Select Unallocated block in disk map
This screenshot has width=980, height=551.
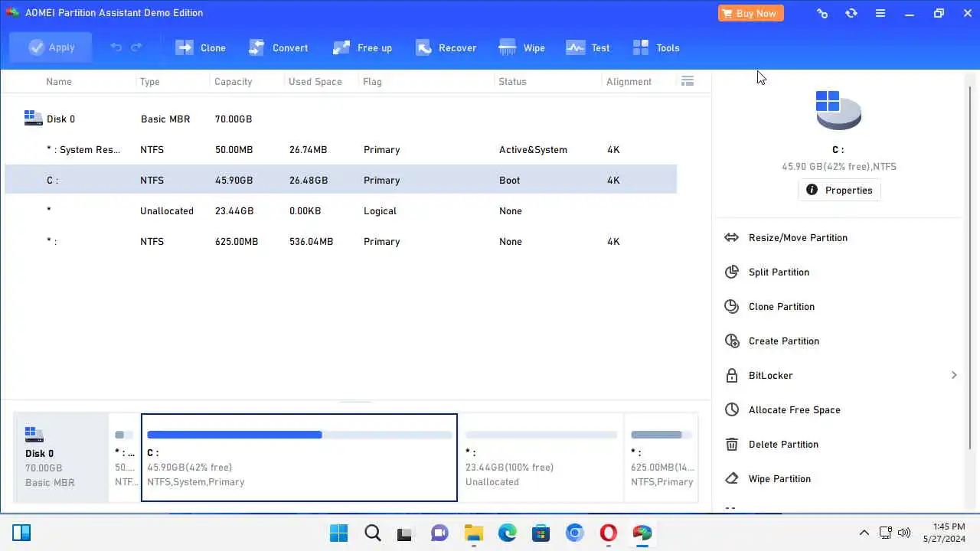point(541,458)
